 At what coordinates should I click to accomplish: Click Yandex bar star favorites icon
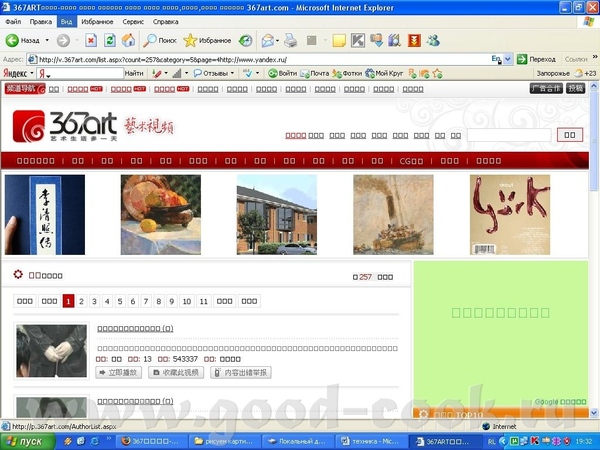437,73
